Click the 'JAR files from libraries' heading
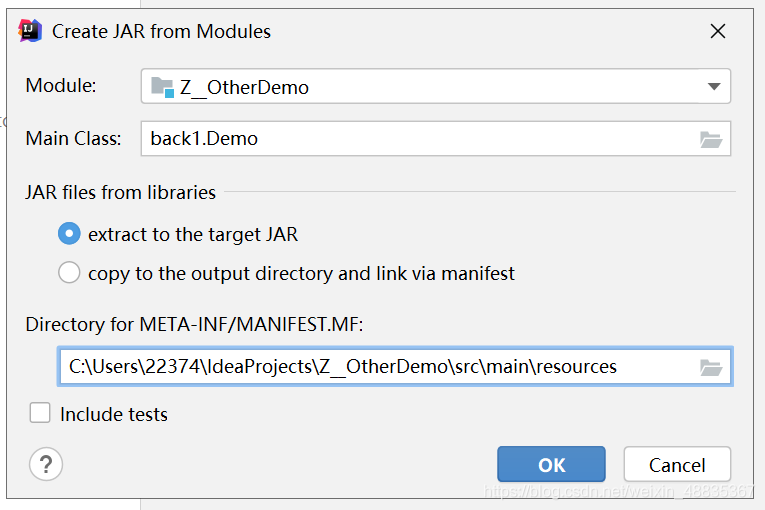Image resolution: width=765 pixels, height=510 pixels. pyautogui.click(x=120, y=192)
